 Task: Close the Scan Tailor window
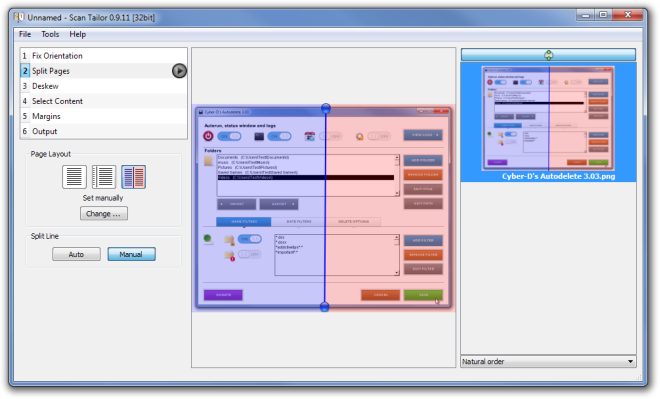click(628, 15)
